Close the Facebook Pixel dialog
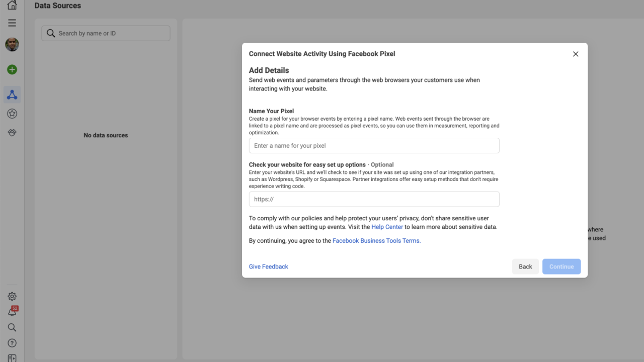The height and width of the screenshot is (362, 644). coord(576,54)
